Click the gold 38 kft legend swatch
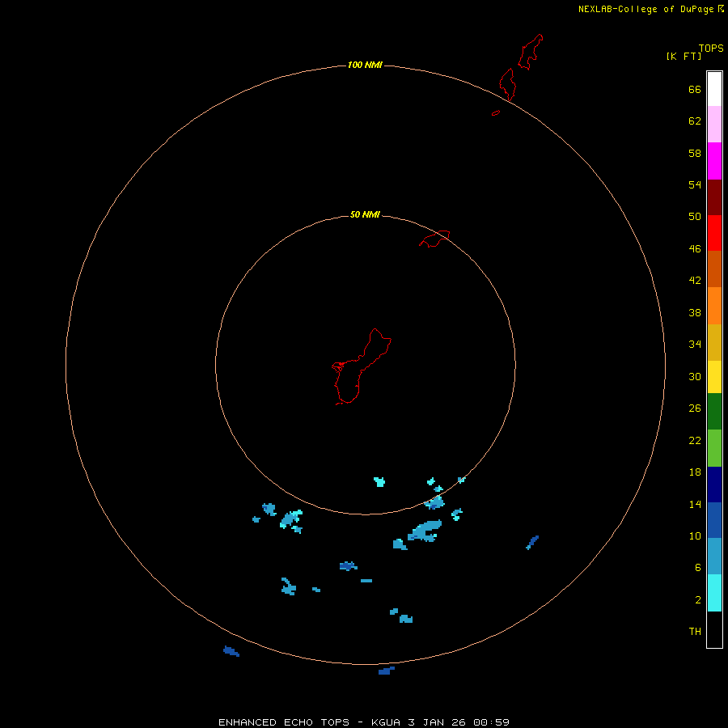Viewport: 728px width, 728px height. [714, 343]
